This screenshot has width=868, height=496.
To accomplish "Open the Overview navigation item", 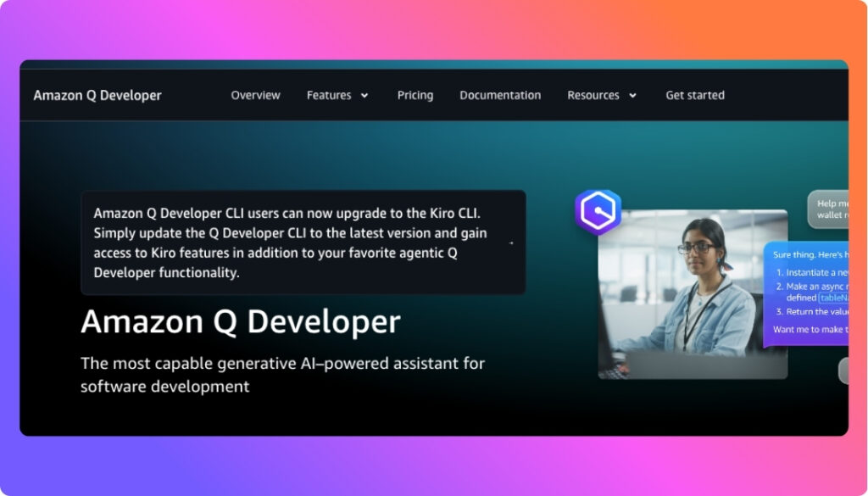I will pos(255,95).
